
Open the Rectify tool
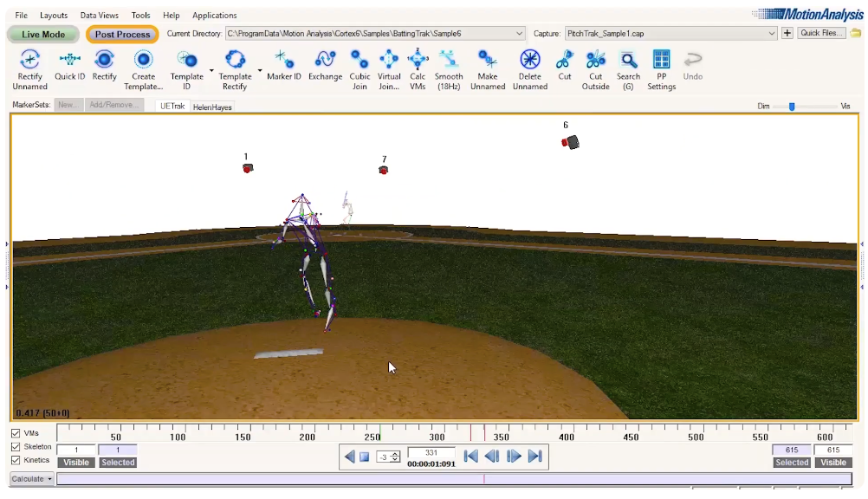(x=104, y=65)
